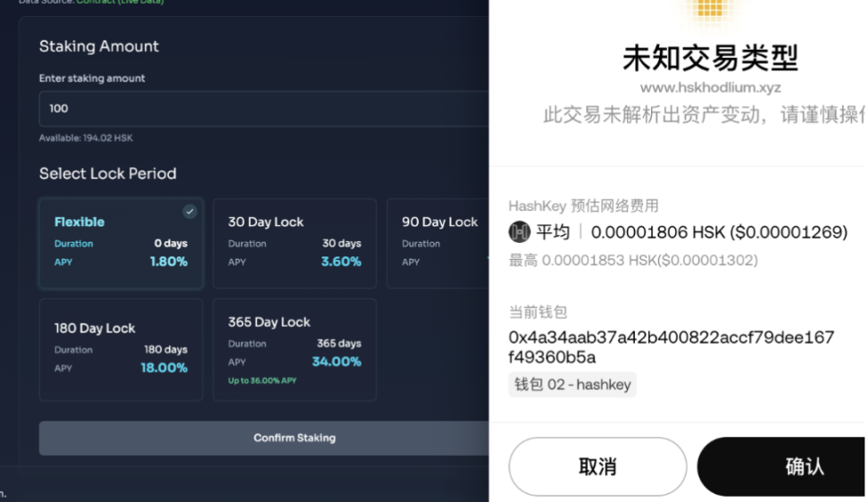Click the staking amount input field
Viewport: 868px width, 502px height.
[263, 108]
